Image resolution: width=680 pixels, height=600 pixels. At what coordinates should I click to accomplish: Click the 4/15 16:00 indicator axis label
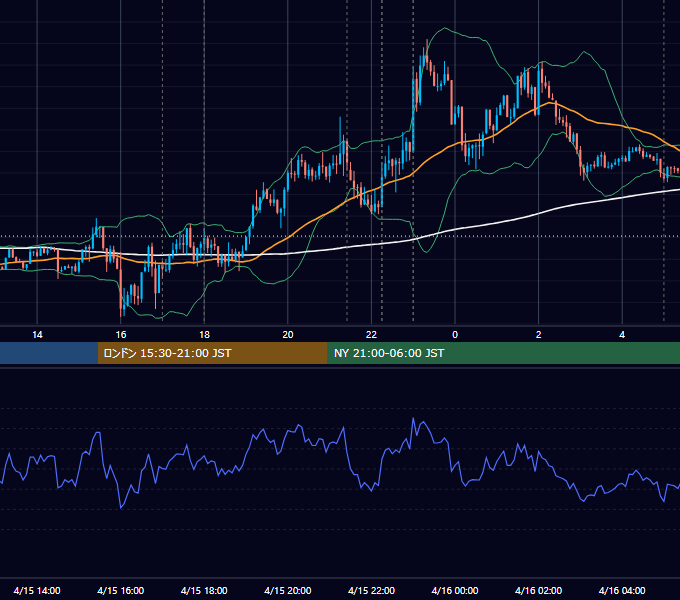point(121,590)
